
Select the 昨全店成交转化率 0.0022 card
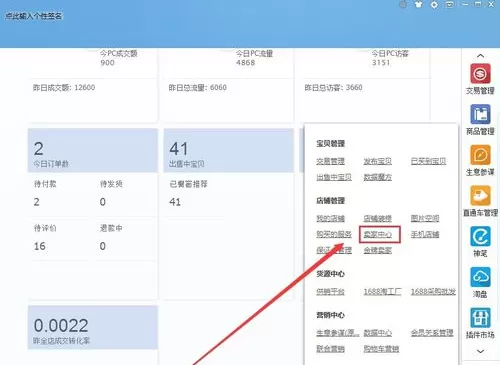(x=93, y=327)
